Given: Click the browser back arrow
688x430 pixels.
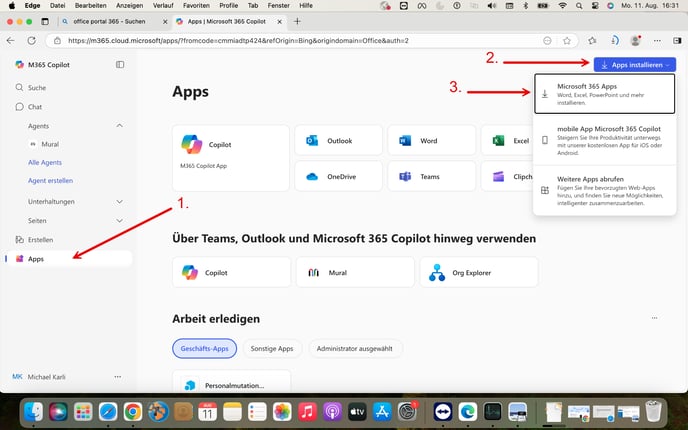Looking at the screenshot, I should point(11,40).
